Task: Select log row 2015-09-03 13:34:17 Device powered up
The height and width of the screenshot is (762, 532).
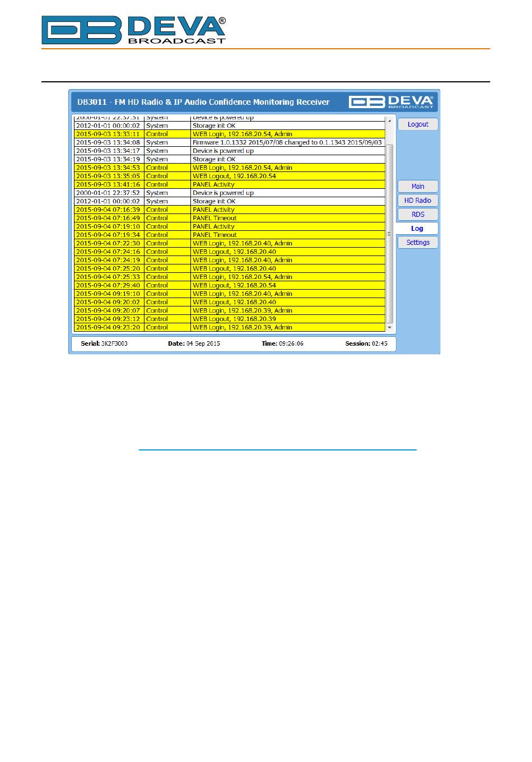Action: [x=230, y=151]
